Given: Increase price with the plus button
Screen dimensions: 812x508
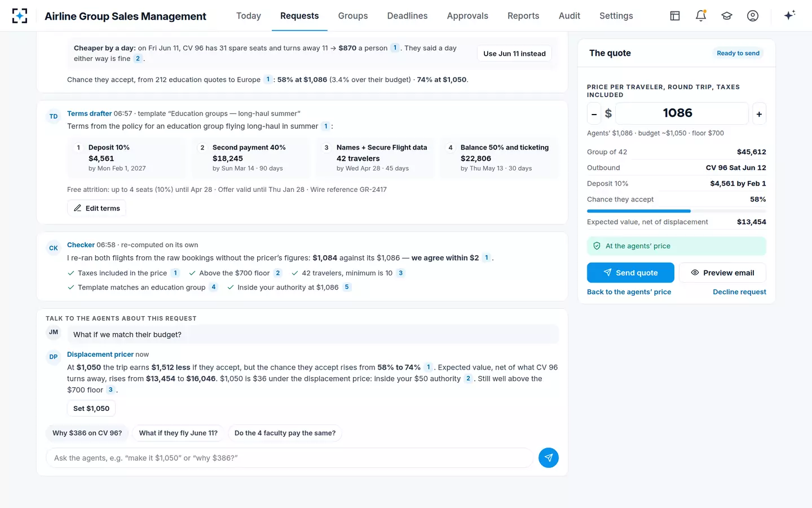Looking at the screenshot, I should point(759,114).
